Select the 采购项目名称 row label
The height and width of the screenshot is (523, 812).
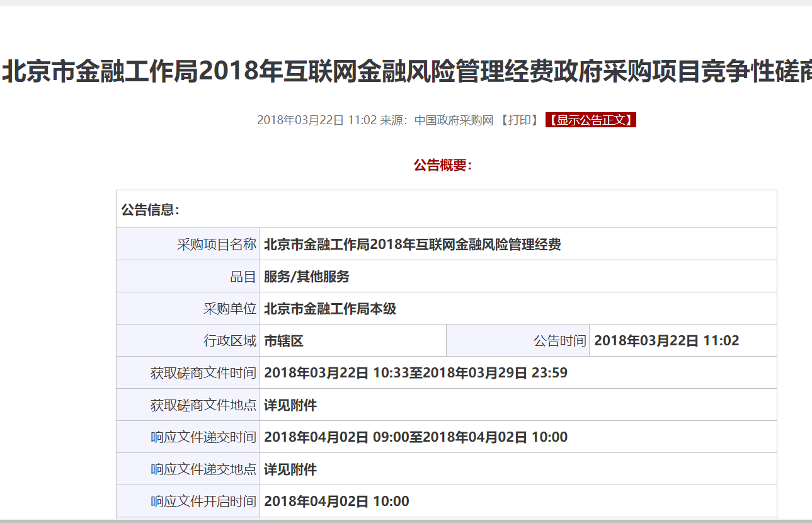[x=216, y=243]
